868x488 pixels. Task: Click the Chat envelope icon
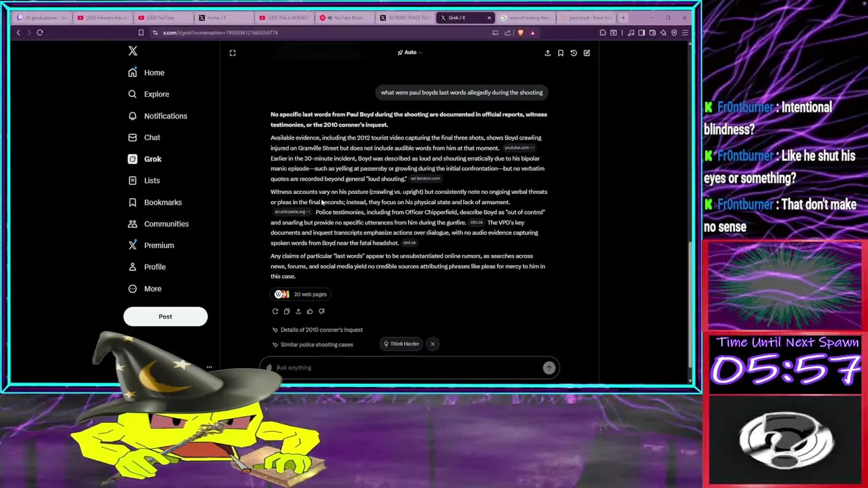tap(132, 138)
